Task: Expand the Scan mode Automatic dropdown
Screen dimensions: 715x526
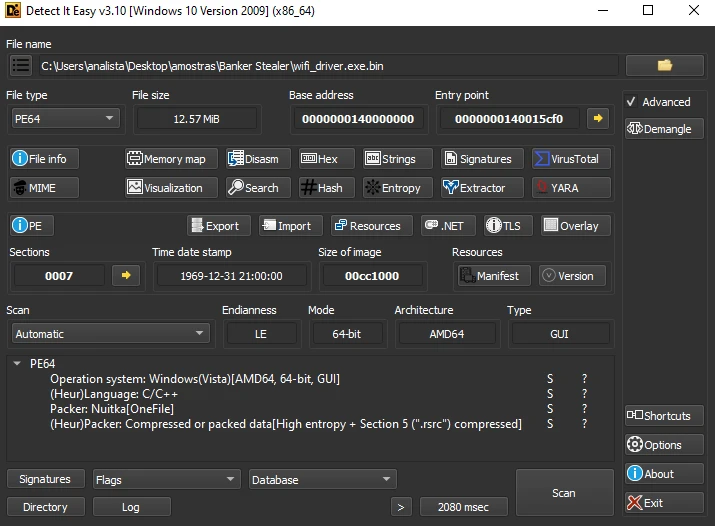Action: (110, 334)
